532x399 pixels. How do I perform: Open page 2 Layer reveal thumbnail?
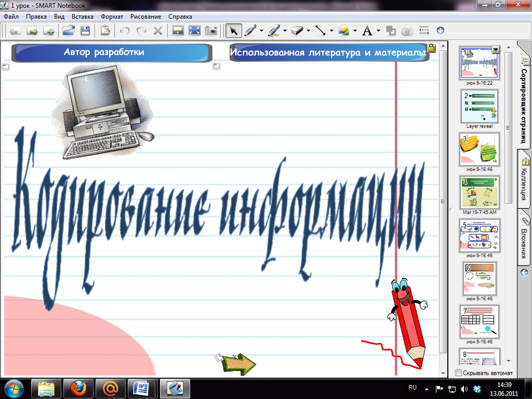point(480,106)
